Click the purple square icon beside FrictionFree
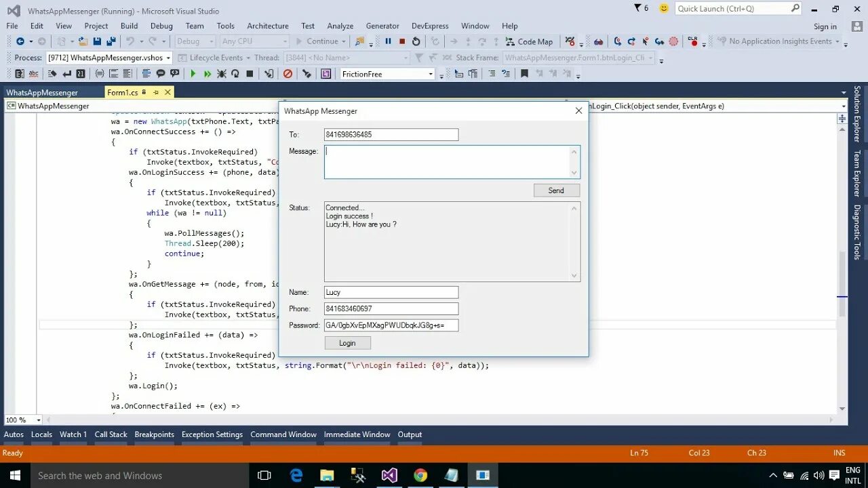 pos(326,74)
